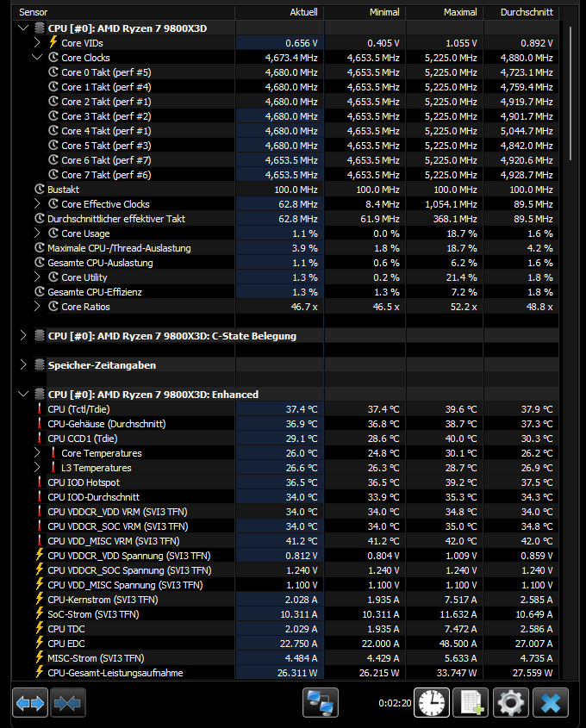This screenshot has height=728, width=586.
Task: Select the Gesamte CPU-Auslastung row
Action: click(x=286, y=262)
